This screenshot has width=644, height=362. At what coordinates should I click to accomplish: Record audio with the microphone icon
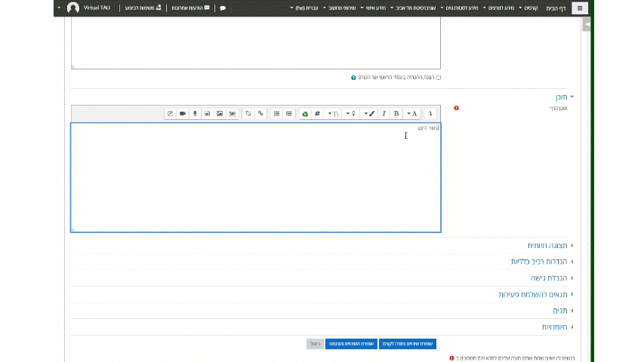[x=195, y=114]
